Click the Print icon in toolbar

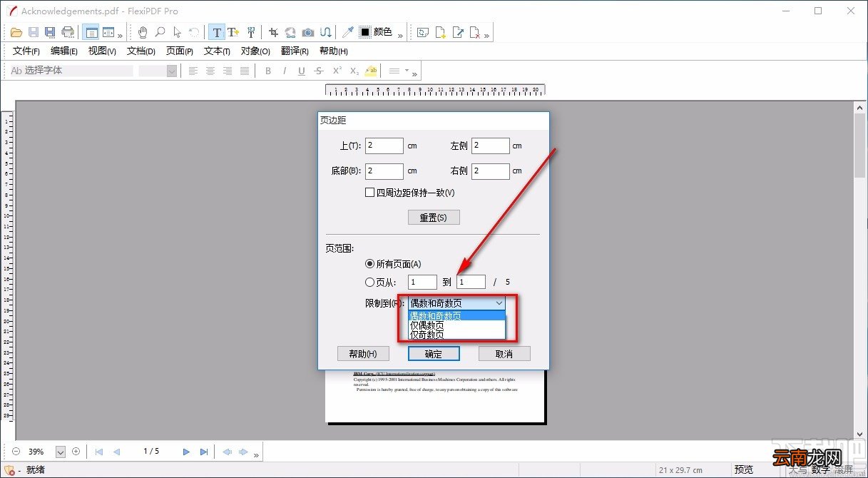(68, 32)
